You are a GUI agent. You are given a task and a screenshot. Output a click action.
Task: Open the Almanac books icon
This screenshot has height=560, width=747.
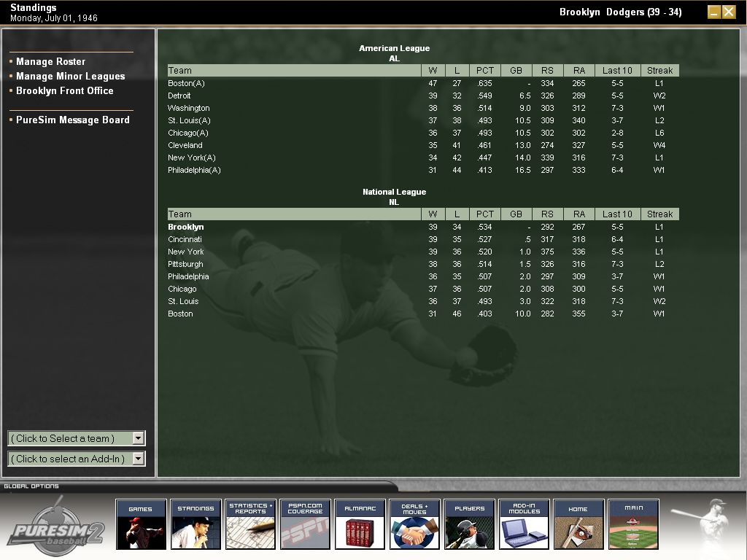[360, 524]
